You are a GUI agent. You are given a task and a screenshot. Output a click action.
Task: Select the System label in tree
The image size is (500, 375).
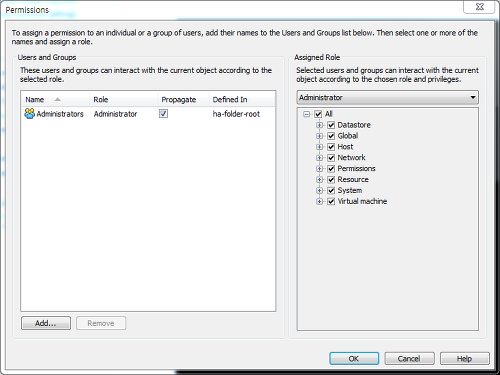tap(350, 191)
